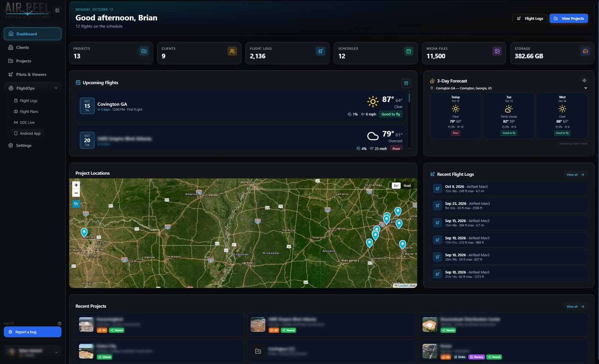Open Settings in the sidebar
Image resolution: width=599 pixels, height=364 pixels.
(x=33, y=146)
